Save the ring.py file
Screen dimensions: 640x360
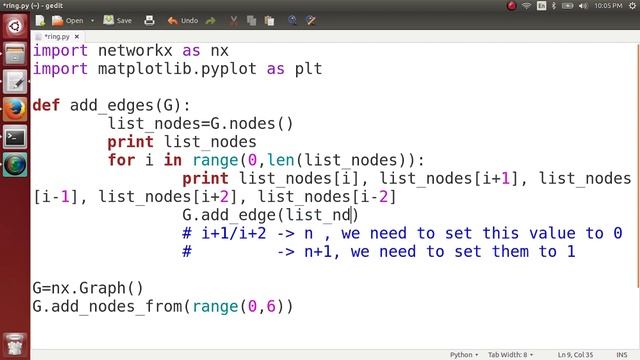pyautogui.click(x=118, y=20)
